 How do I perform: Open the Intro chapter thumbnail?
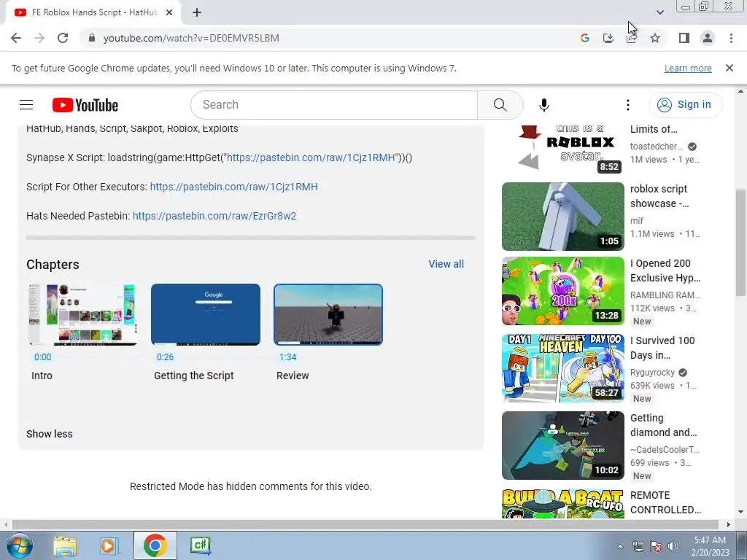click(x=83, y=314)
